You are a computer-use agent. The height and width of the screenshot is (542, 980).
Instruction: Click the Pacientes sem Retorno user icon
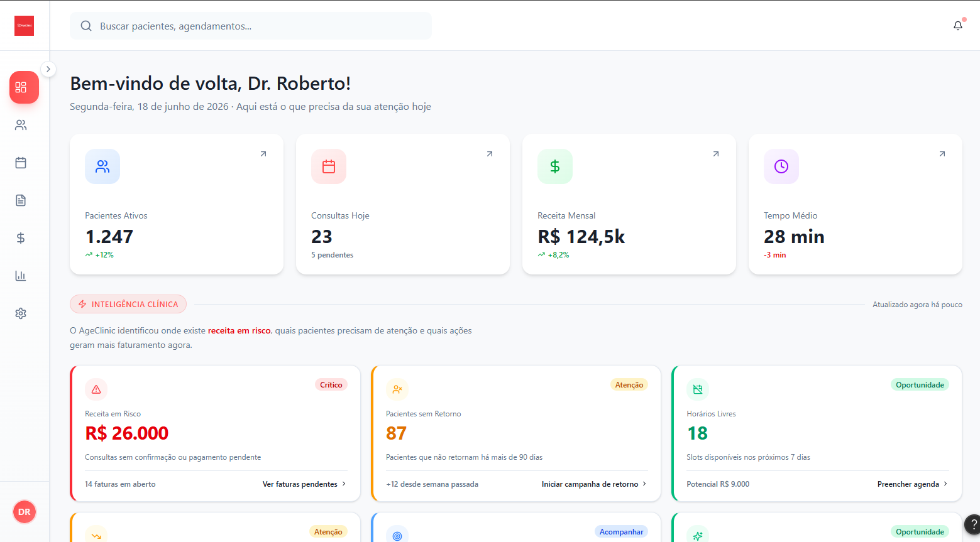pyautogui.click(x=397, y=389)
